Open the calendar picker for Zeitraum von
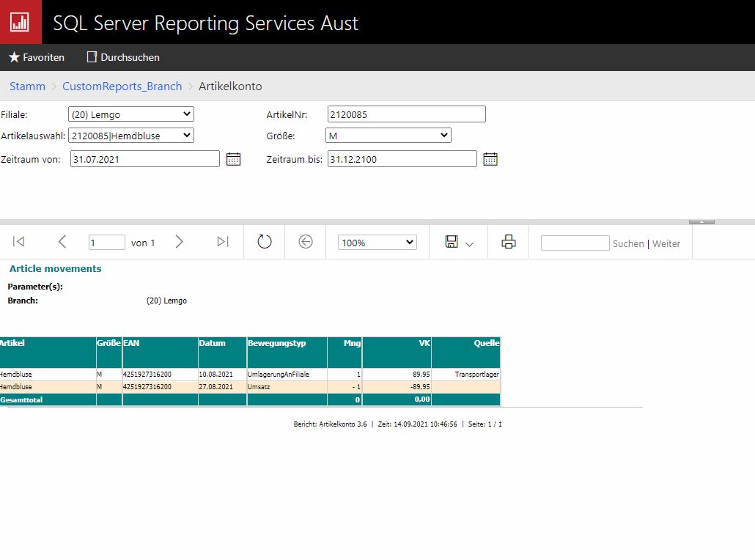 pos(233,159)
